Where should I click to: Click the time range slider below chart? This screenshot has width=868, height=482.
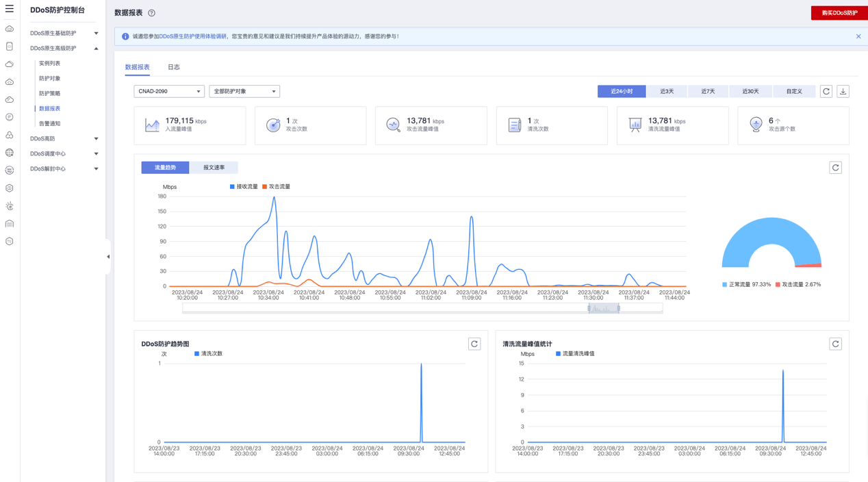point(603,309)
